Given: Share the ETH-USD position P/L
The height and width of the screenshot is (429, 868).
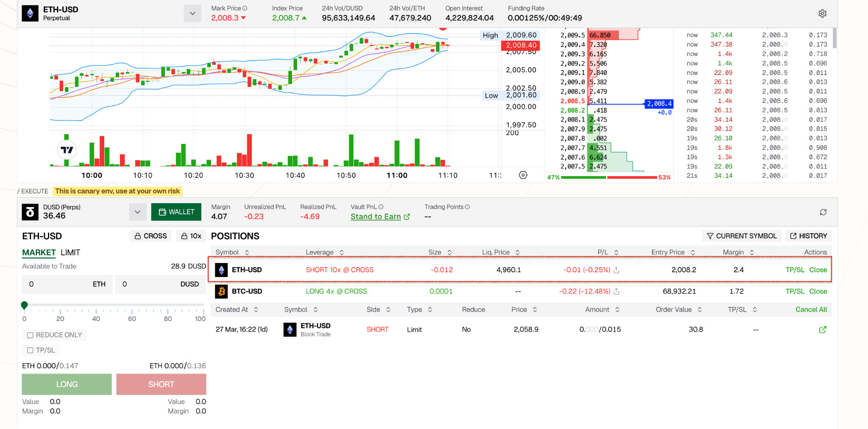Looking at the screenshot, I should point(617,270).
